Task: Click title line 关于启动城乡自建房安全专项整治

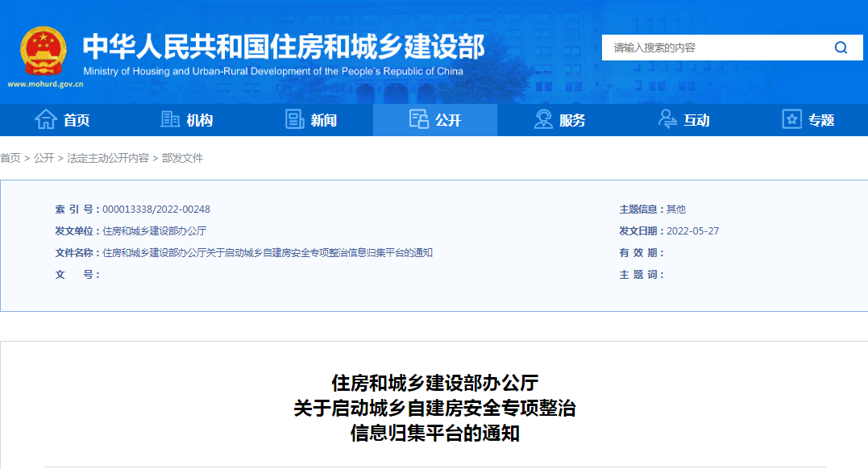Action: click(x=435, y=408)
